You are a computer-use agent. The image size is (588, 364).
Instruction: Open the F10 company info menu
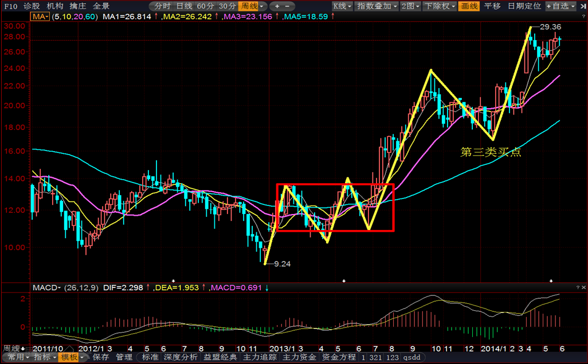11,6
